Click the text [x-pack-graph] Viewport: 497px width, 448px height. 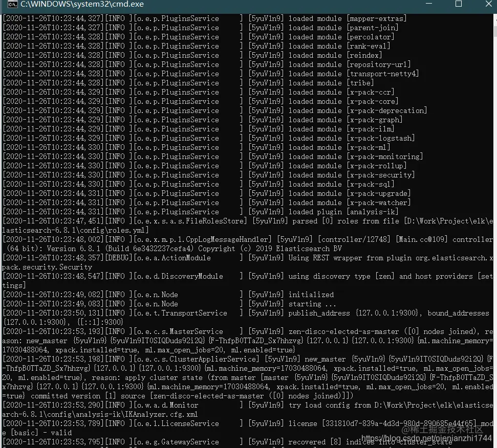point(374,120)
